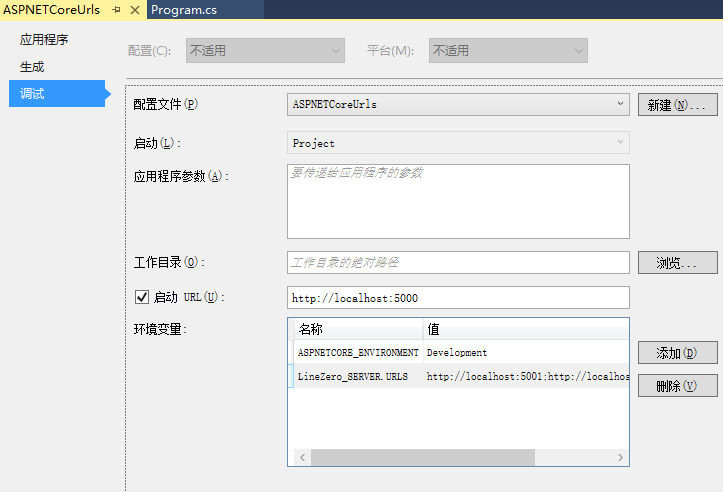This screenshot has width=723, height=492.
Task: Pin the ASPNETCoreUrls tab
Action: click(116, 10)
